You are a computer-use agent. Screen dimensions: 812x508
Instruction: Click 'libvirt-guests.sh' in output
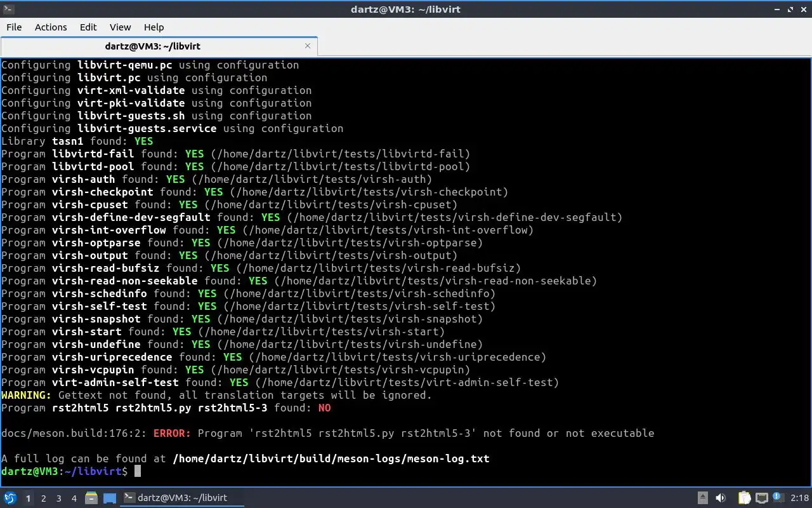point(131,116)
